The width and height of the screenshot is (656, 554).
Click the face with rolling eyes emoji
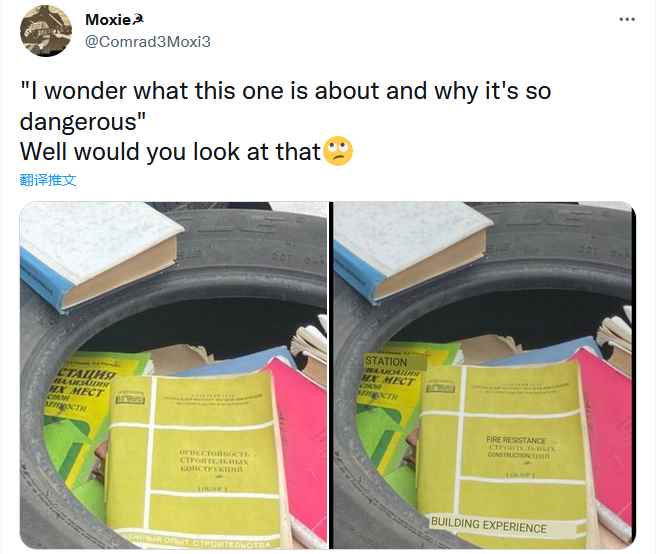tap(338, 151)
